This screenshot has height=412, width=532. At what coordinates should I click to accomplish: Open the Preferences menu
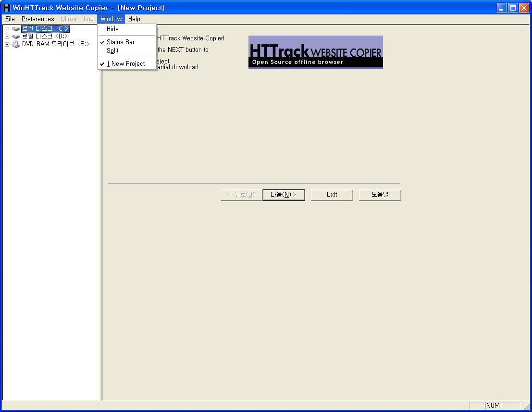pos(37,19)
